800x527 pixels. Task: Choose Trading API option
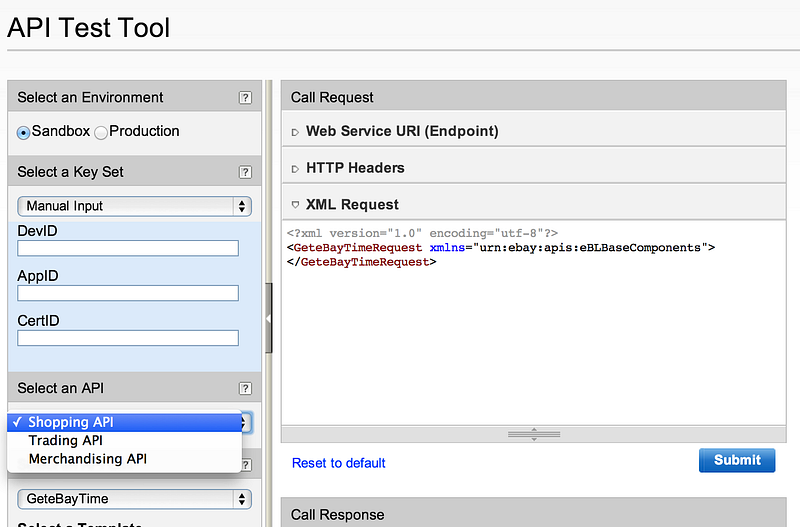click(x=66, y=440)
